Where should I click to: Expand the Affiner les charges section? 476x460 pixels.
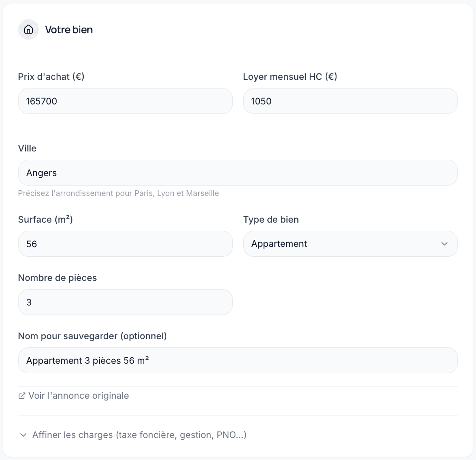[139, 435]
